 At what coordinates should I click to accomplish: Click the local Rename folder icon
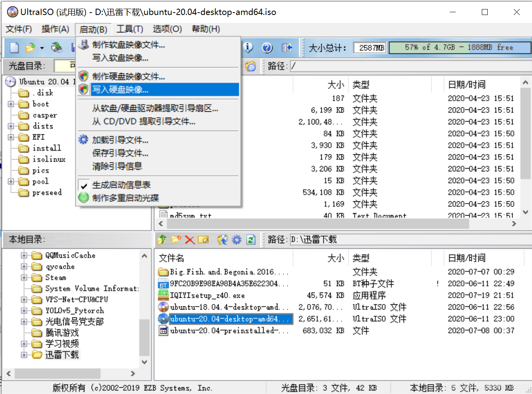tap(203, 240)
